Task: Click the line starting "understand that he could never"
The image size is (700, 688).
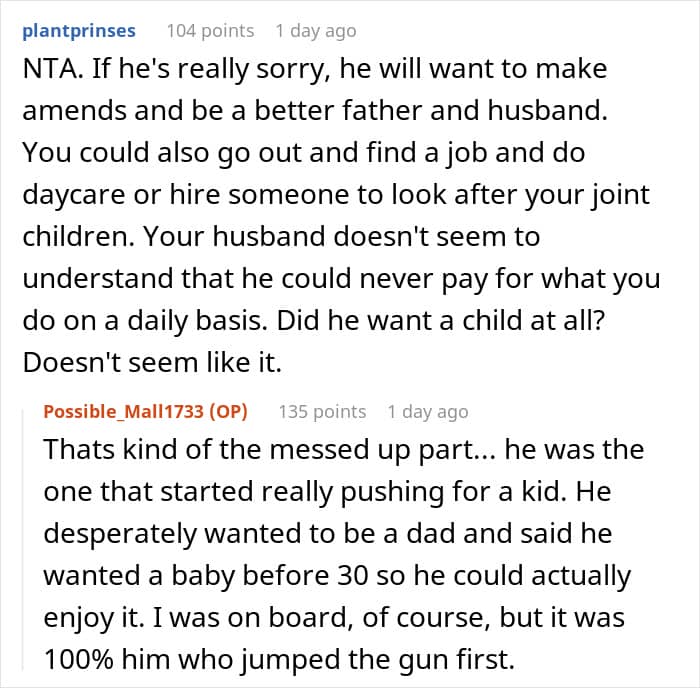Action: click(340, 281)
